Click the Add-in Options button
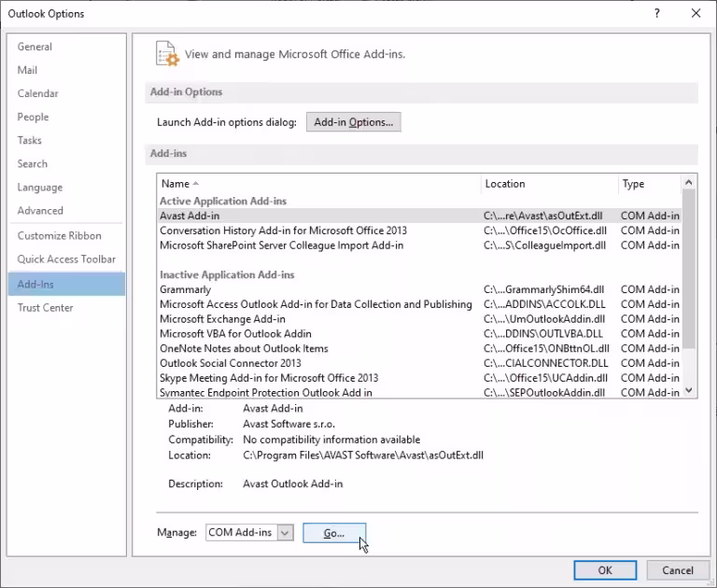The height and width of the screenshot is (588, 717). (354, 122)
